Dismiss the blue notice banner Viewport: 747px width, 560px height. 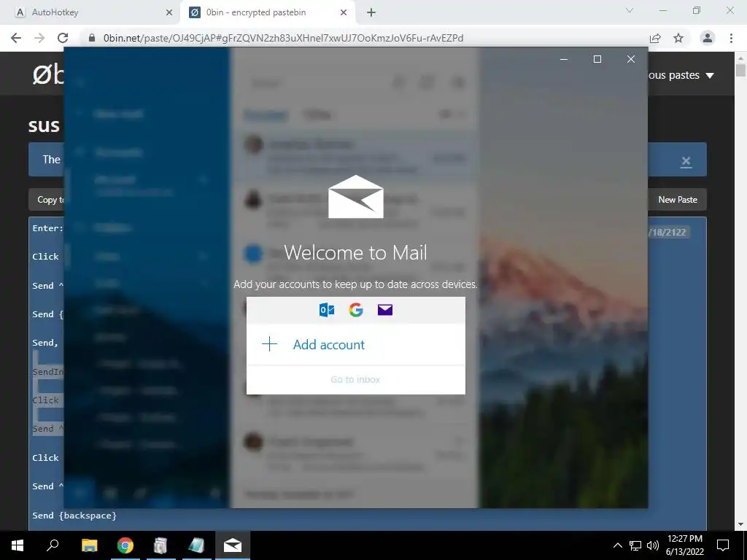686,161
